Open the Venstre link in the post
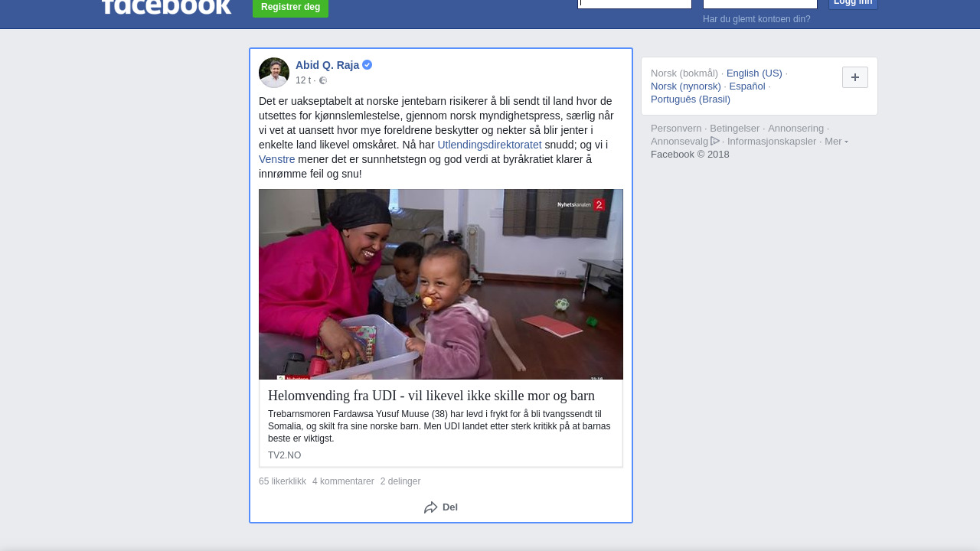 (276, 159)
